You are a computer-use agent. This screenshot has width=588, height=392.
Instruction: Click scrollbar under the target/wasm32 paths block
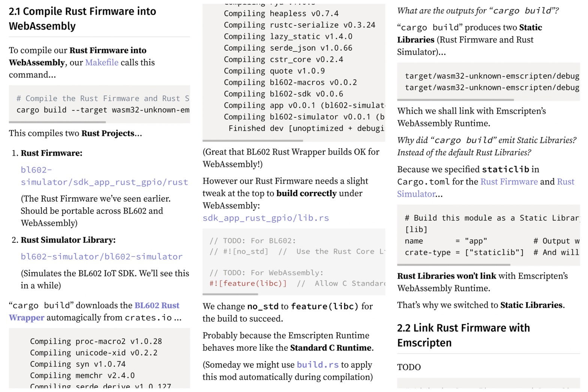[x=455, y=100]
